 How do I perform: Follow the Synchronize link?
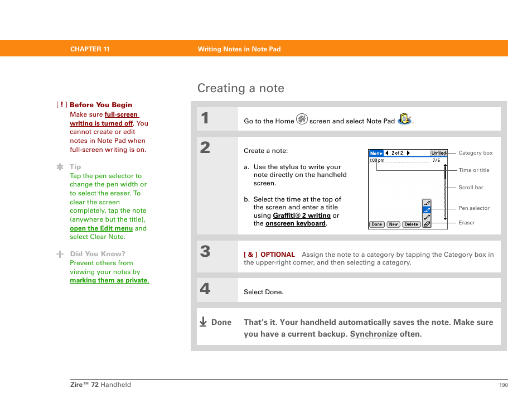click(x=374, y=334)
